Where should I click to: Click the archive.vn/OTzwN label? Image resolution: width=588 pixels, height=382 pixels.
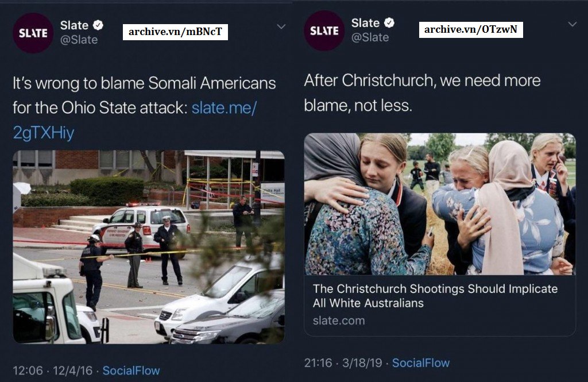pyautogui.click(x=471, y=30)
